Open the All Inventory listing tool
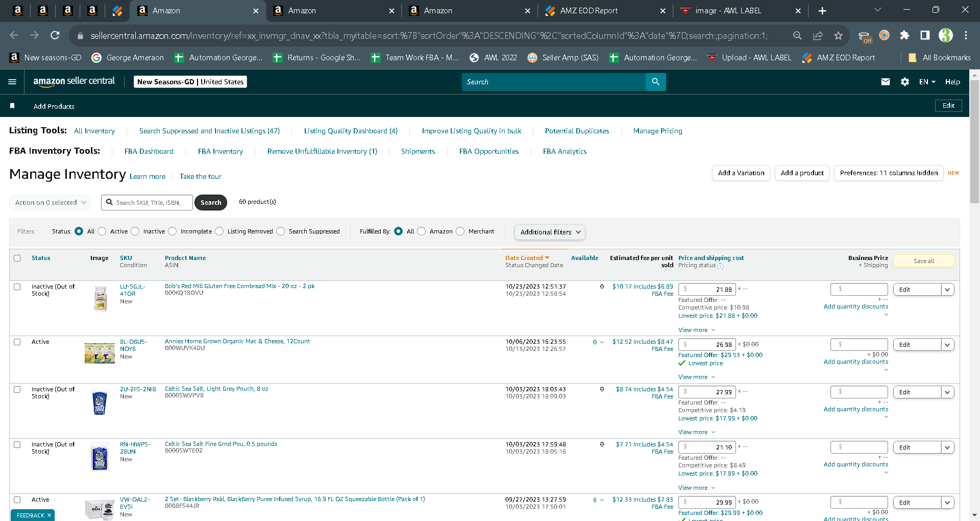980x521 pixels. [94, 131]
